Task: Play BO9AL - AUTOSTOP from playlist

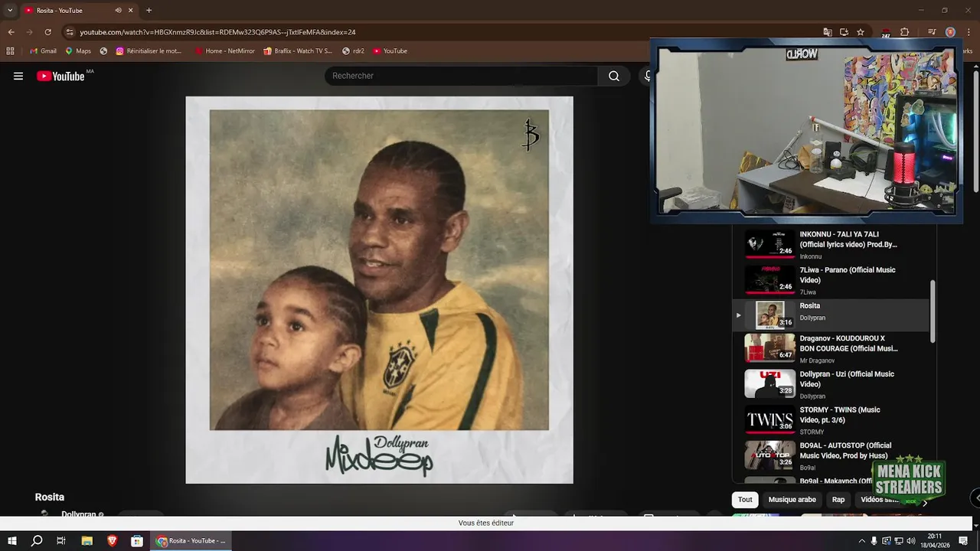Action: tap(831, 455)
